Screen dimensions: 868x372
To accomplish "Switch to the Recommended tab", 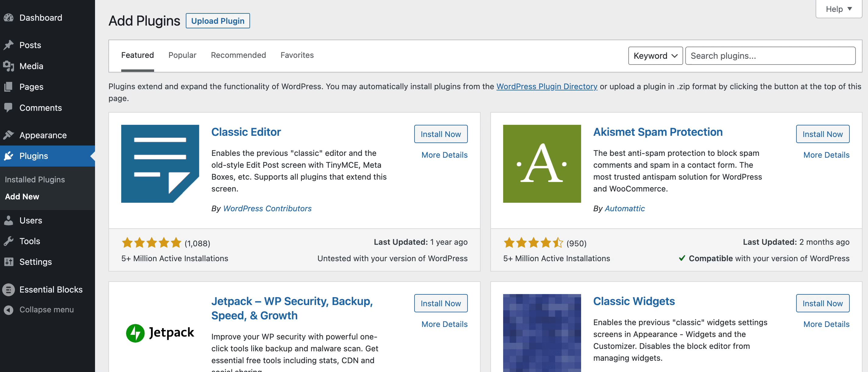I will click(x=238, y=55).
